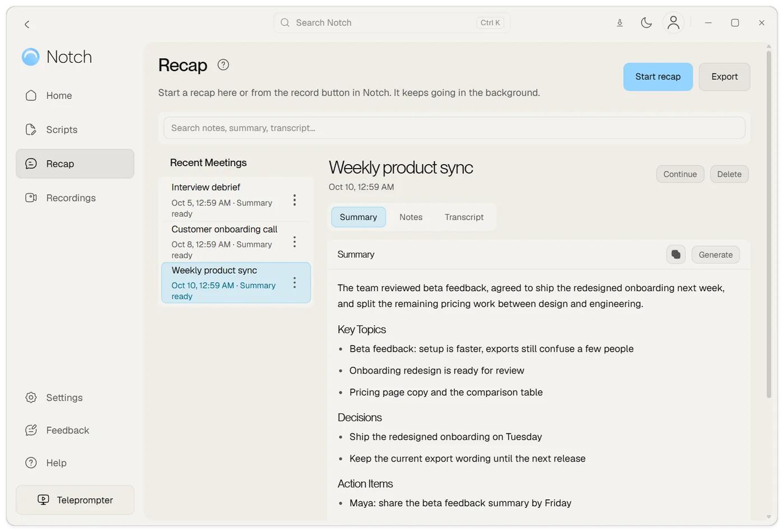
Task: Click the Action Items heading
Action: 365,484
